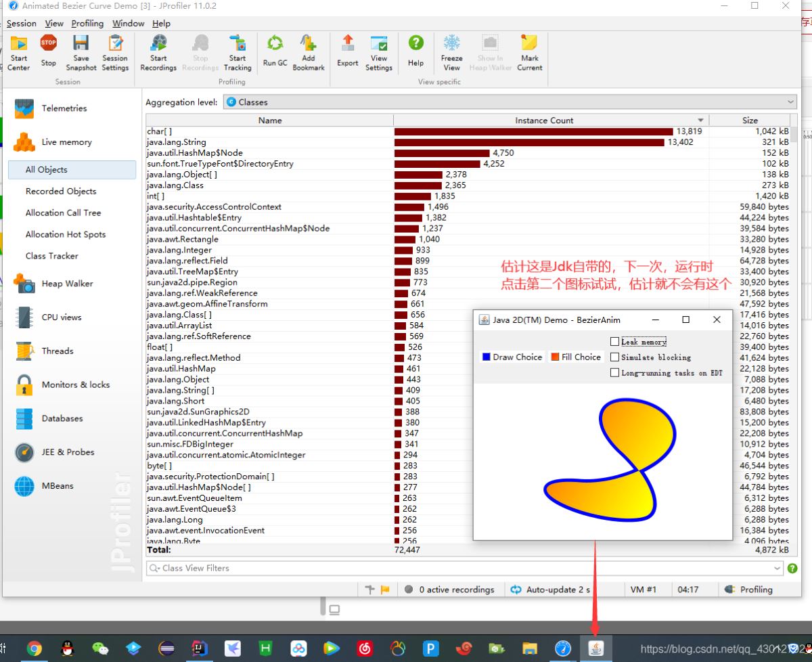
Task: Click the Instance Count sort arrow
Action: 701,120
